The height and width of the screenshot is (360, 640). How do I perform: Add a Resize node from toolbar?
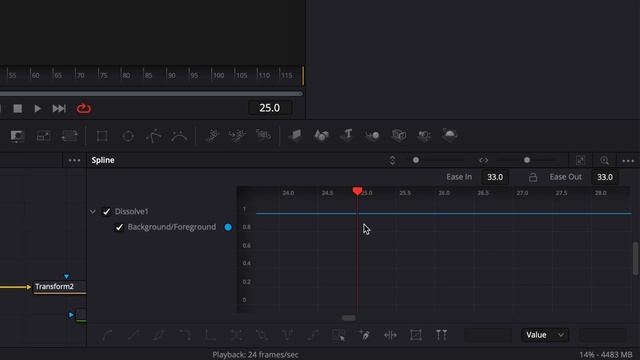43,136
